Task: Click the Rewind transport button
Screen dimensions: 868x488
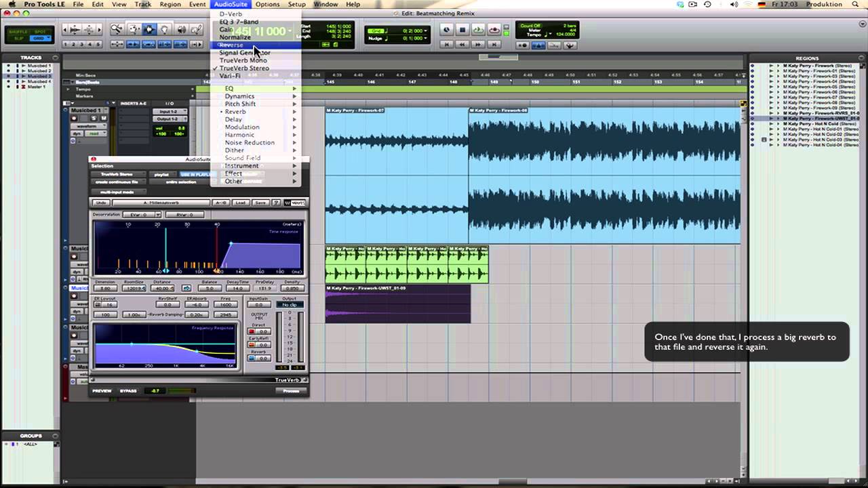Action: pyautogui.click(x=462, y=45)
